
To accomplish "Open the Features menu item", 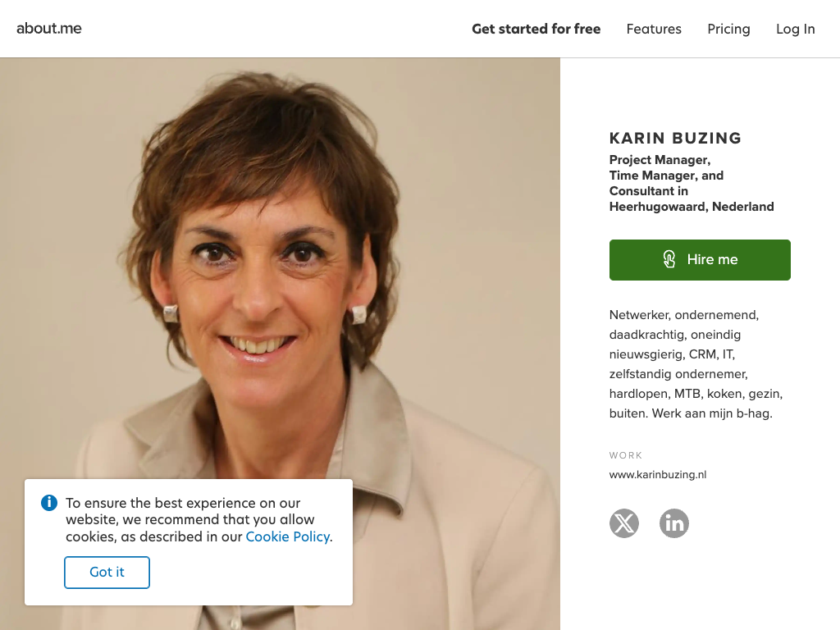I will pos(654,29).
